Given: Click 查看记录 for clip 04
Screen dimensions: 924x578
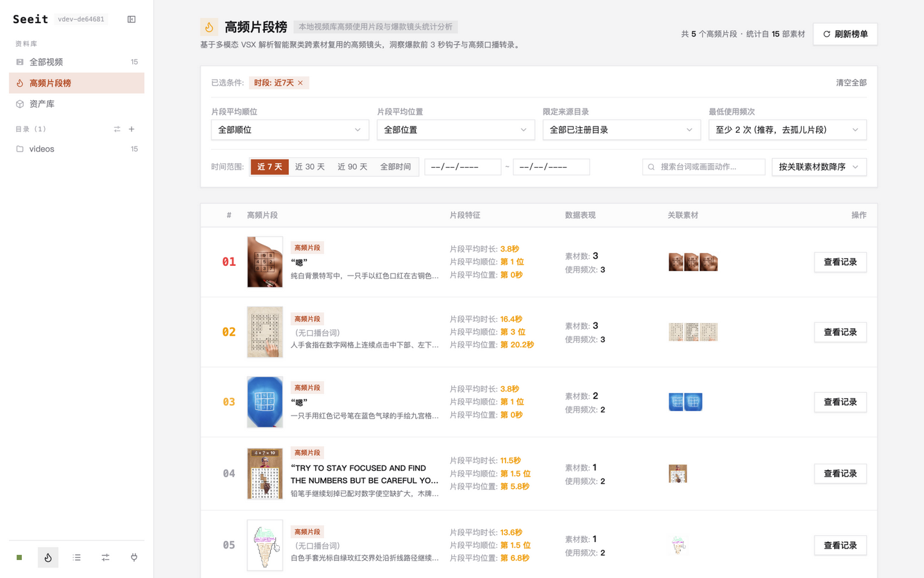Looking at the screenshot, I should (x=841, y=473).
